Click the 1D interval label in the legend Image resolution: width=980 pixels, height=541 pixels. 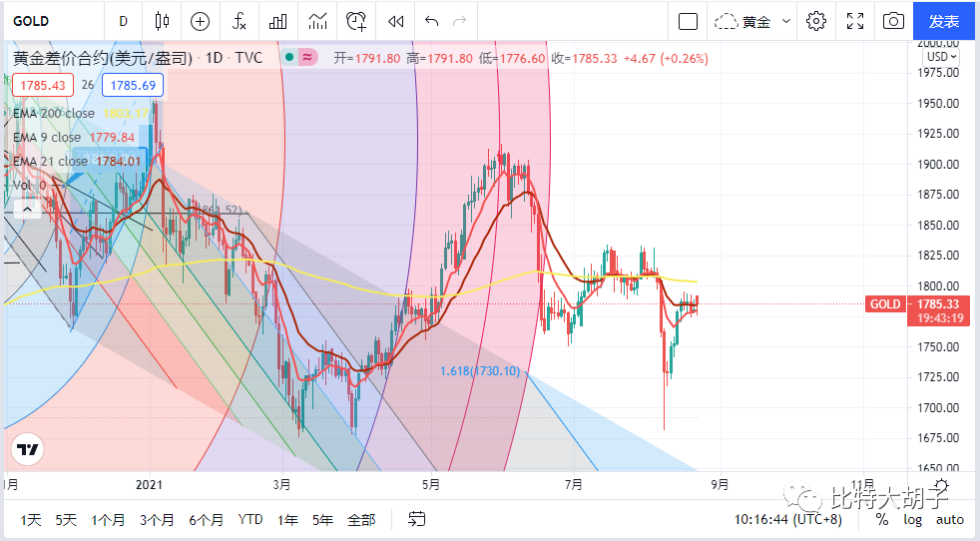coord(215,58)
